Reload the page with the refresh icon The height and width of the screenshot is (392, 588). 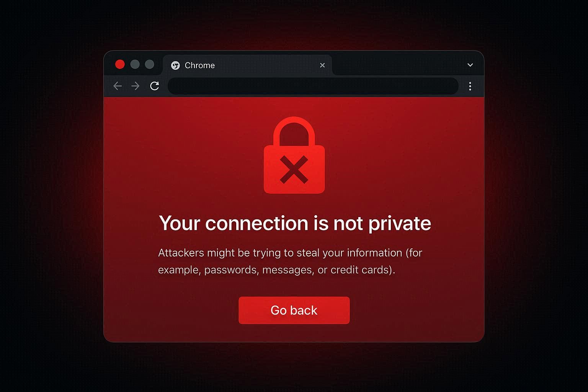point(155,86)
